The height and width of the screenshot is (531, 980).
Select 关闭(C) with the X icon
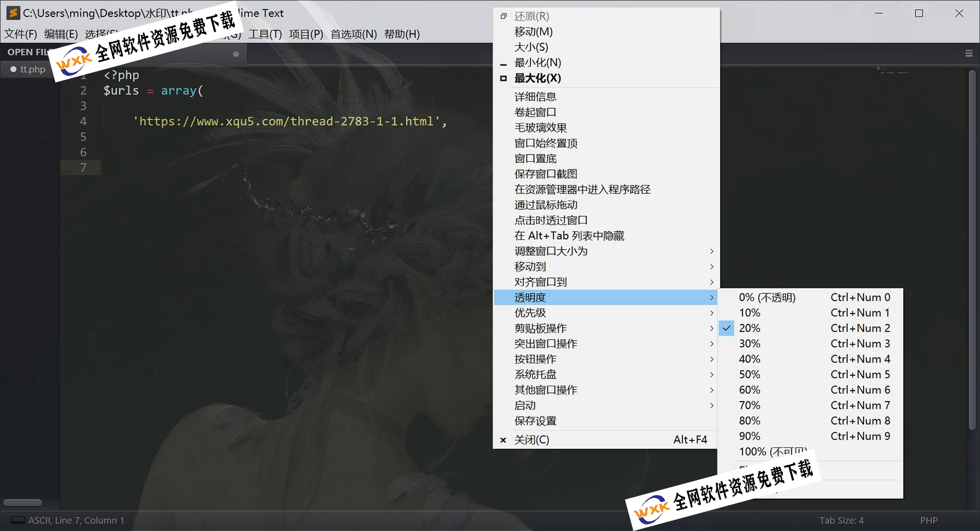point(532,440)
